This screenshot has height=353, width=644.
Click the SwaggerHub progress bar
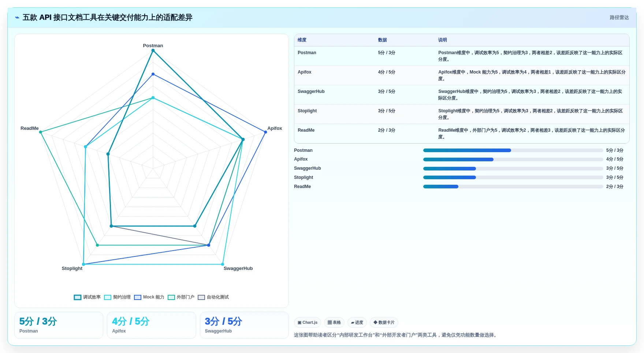pos(513,169)
